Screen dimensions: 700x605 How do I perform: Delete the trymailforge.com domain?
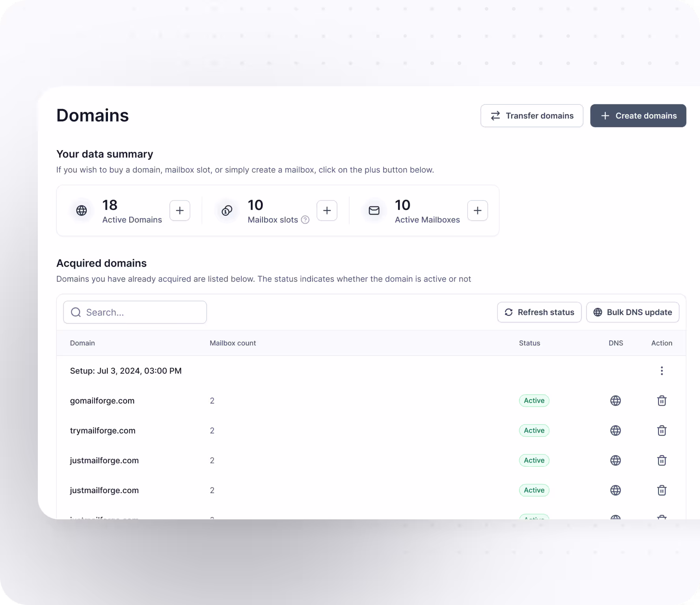coord(661,431)
